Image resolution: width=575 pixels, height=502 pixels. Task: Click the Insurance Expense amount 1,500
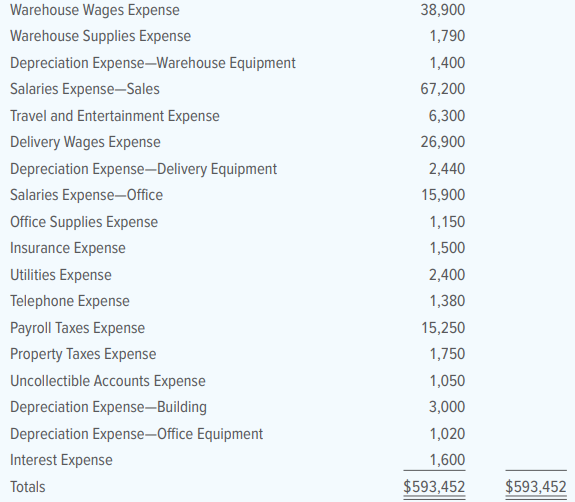tap(447, 248)
